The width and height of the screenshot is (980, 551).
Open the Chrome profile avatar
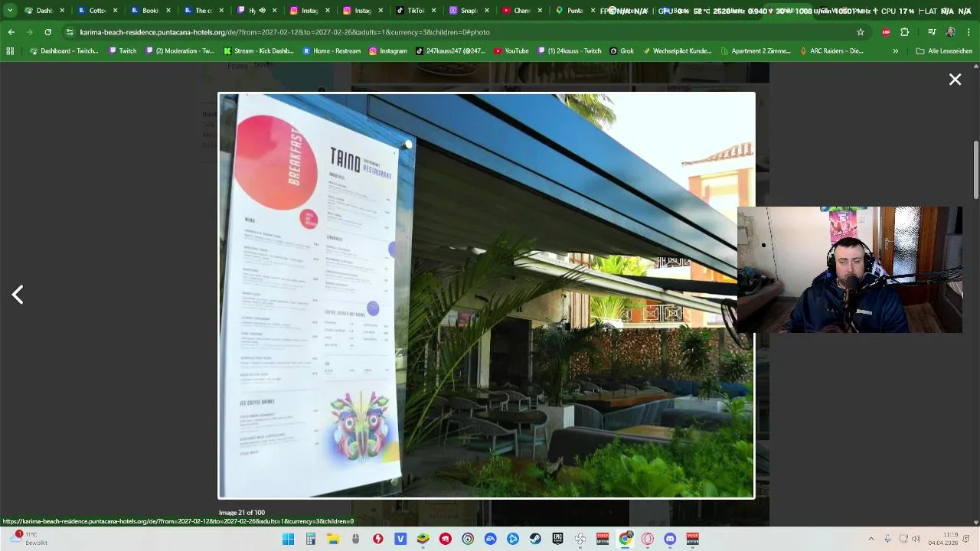(950, 32)
